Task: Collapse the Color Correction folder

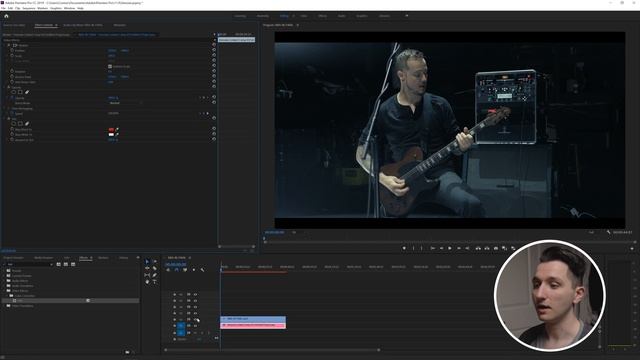Action: coord(7,296)
